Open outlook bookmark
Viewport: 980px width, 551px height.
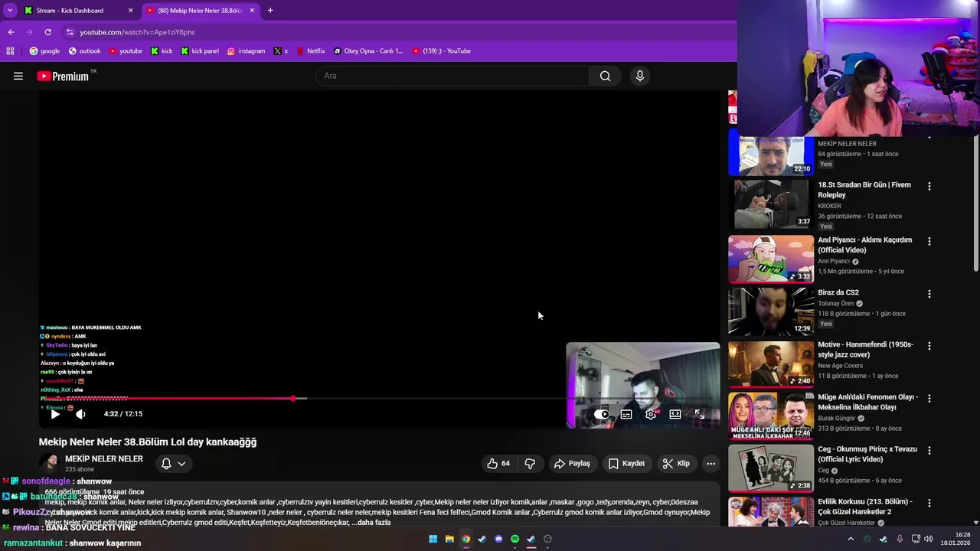(84, 51)
